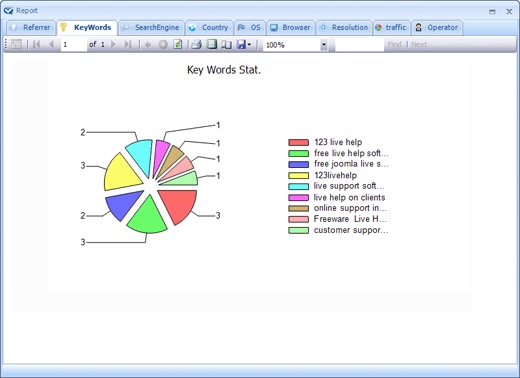Screen dimensions: 520x378
Task: Click legend text '123 live help'
Action: 338,142
